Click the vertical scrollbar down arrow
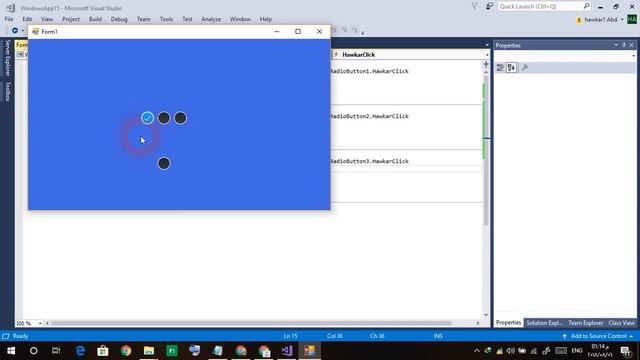 point(486,315)
